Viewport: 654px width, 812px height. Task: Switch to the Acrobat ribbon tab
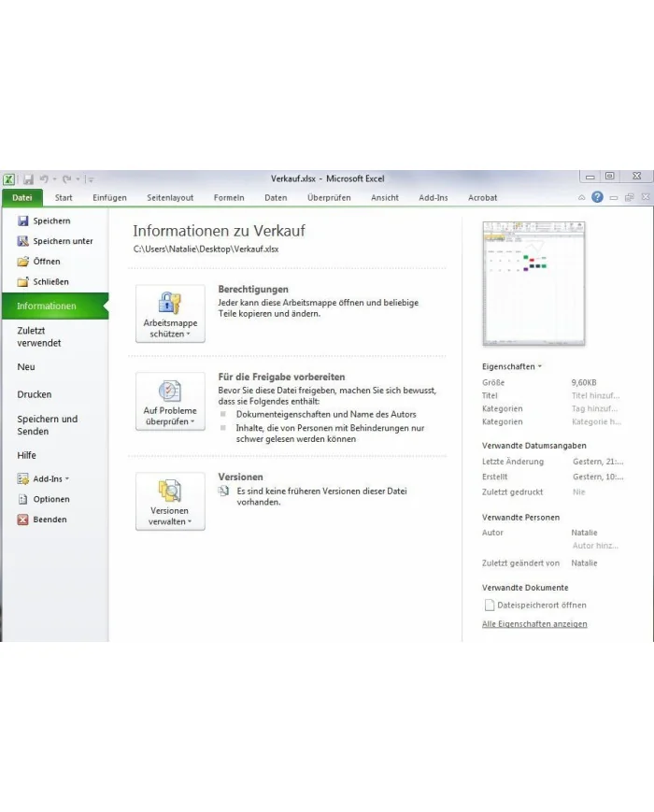click(x=482, y=197)
